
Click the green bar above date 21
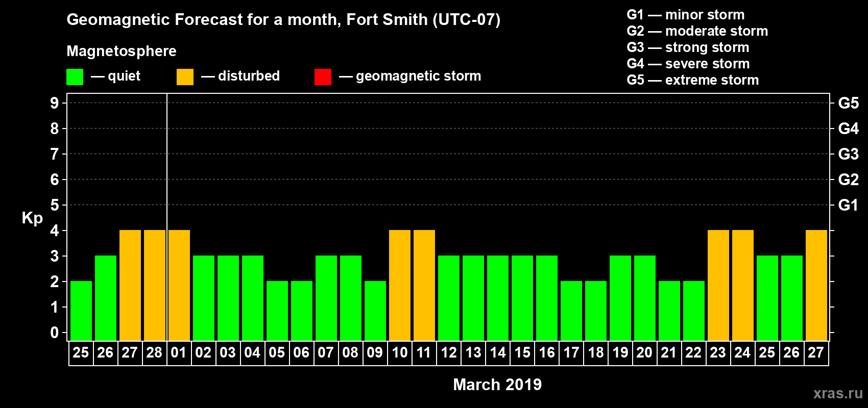pos(669,311)
